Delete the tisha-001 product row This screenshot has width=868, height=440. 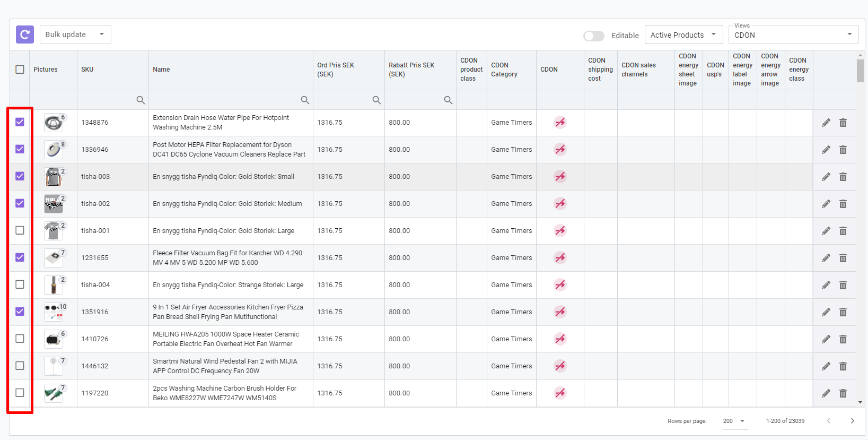(843, 231)
